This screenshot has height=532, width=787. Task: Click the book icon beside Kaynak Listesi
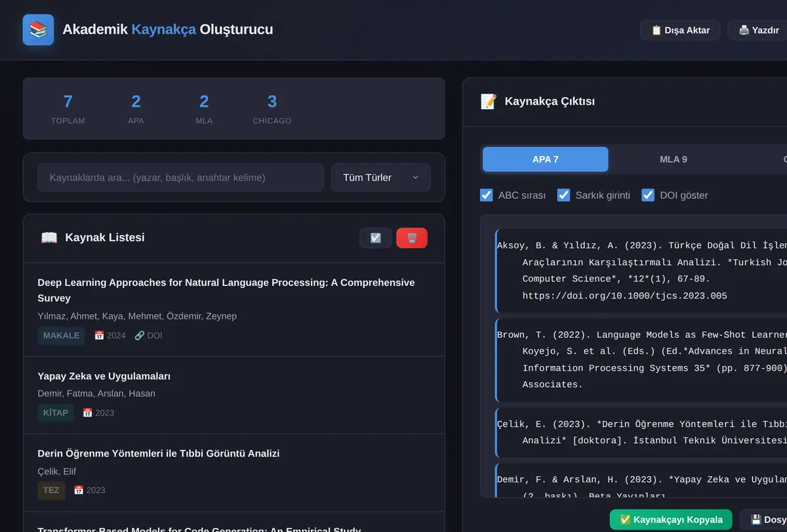[x=49, y=237]
